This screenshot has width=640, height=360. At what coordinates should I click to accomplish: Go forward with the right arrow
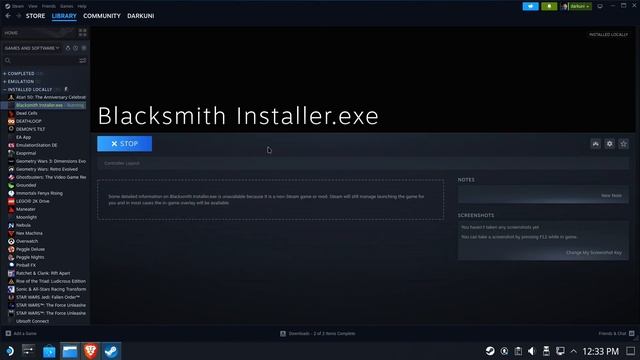pos(18,16)
